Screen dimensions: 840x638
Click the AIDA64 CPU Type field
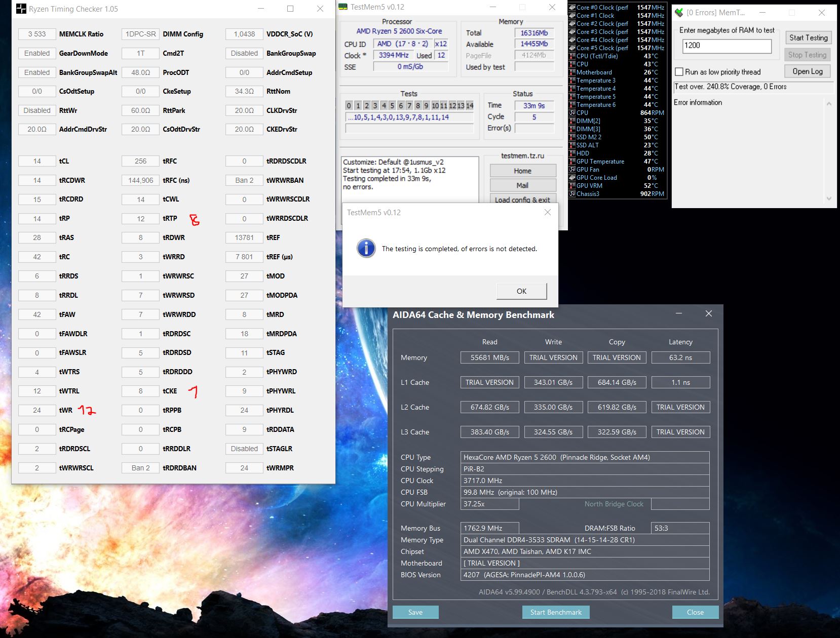(x=585, y=457)
